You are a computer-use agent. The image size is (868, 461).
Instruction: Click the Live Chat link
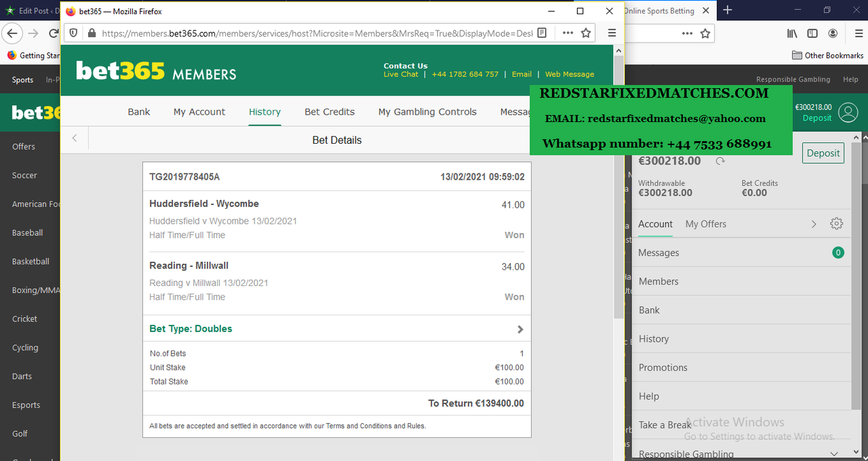click(401, 75)
